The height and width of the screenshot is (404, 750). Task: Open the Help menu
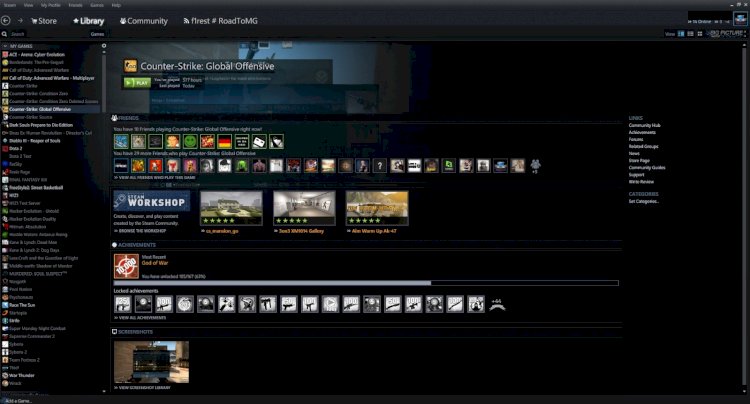[116, 5]
